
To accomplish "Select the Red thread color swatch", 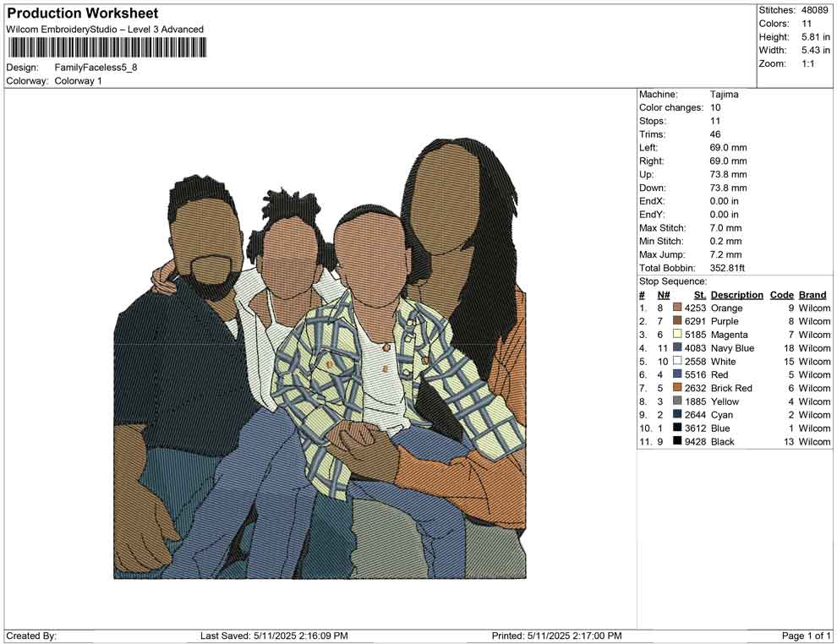I will click(x=677, y=374).
